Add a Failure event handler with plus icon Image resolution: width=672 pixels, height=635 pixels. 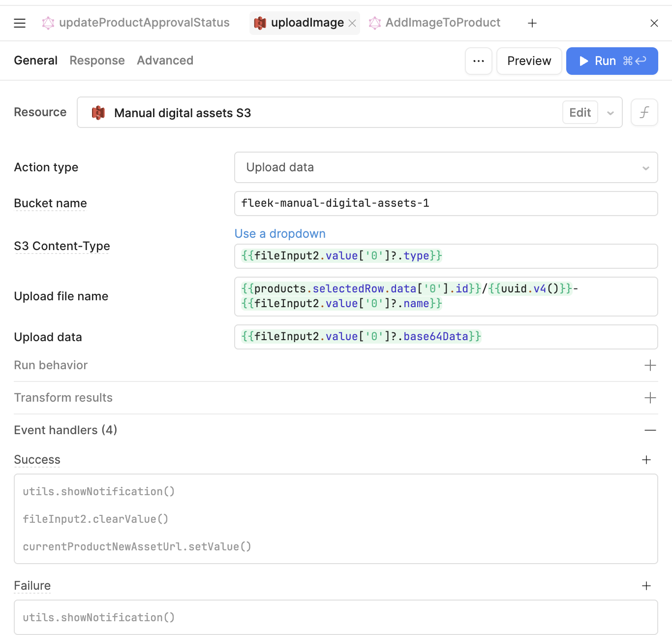tap(646, 586)
